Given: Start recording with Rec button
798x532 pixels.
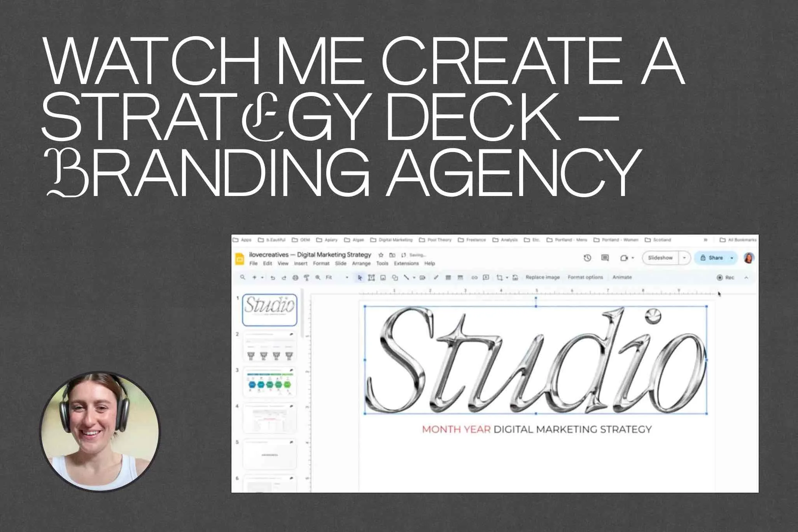Looking at the screenshot, I should coord(725,277).
